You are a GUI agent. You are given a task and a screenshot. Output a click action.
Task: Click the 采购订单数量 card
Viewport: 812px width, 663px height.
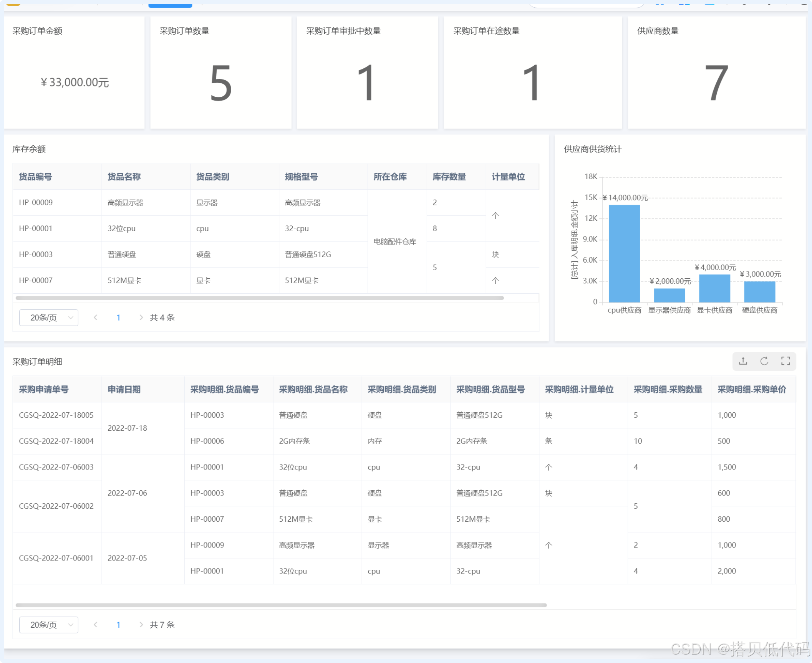coord(221,73)
